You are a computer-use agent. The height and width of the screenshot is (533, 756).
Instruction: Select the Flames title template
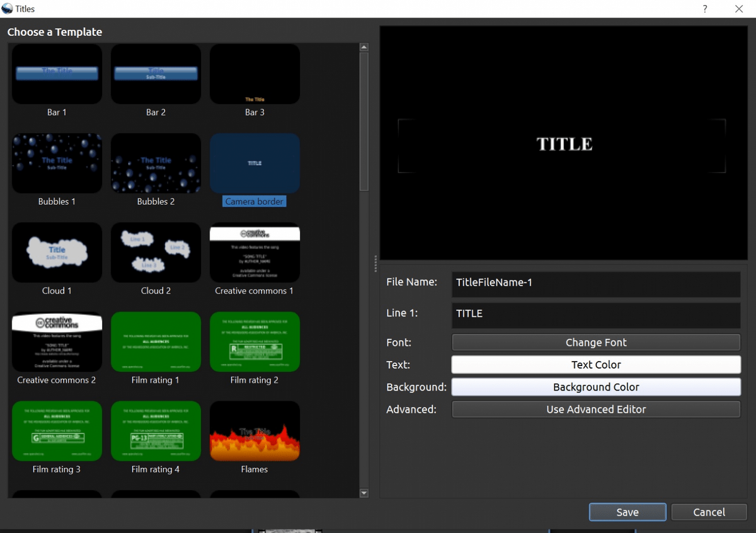pos(255,430)
